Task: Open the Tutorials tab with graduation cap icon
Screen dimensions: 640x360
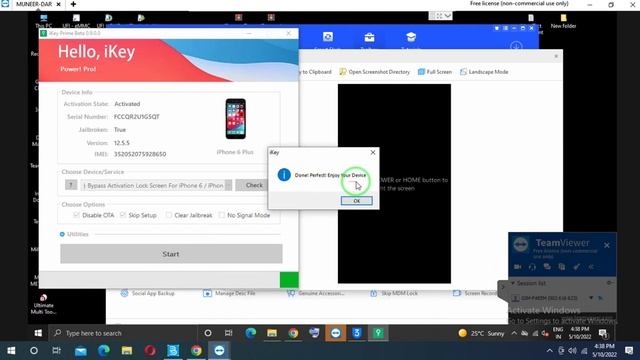Action: 411,40
